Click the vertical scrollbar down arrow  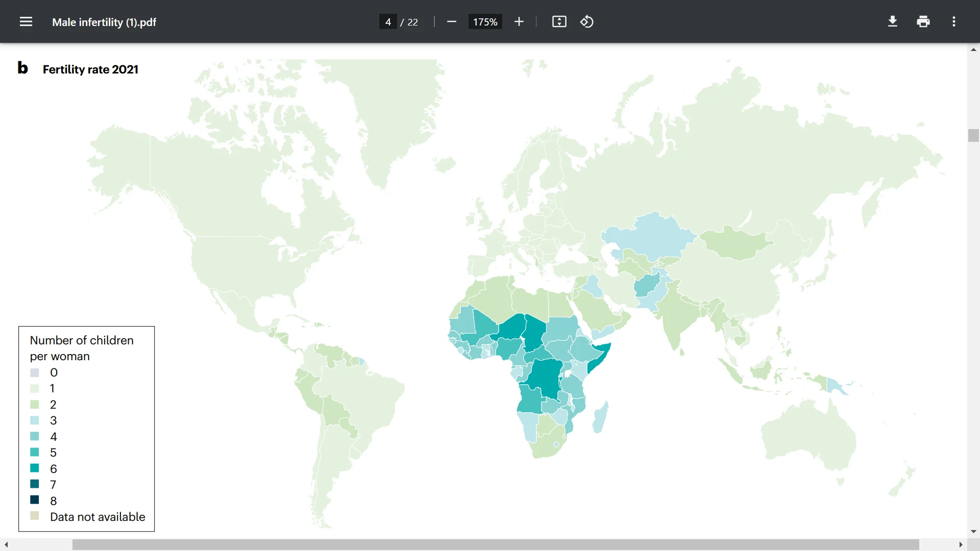click(973, 532)
